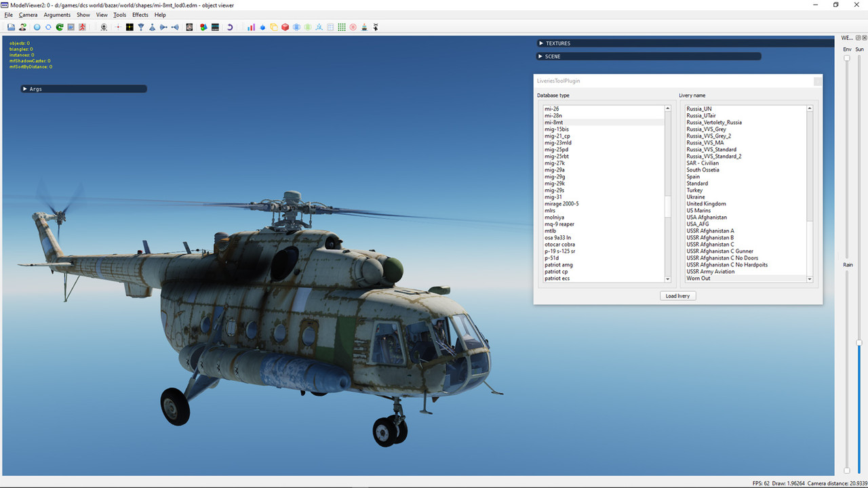
Task: Click the blue sphere toolbar icon
Action: pyautogui.click(x=37, y=27)
